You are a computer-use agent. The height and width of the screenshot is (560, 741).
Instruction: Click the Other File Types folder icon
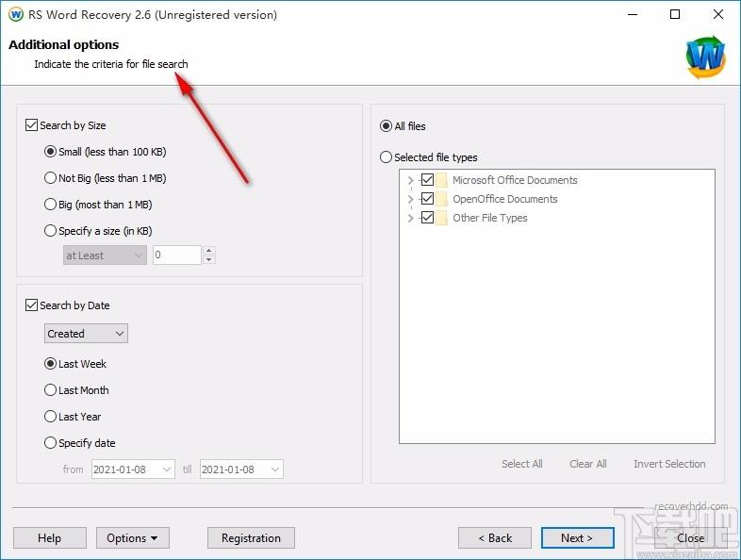[441, 218]
